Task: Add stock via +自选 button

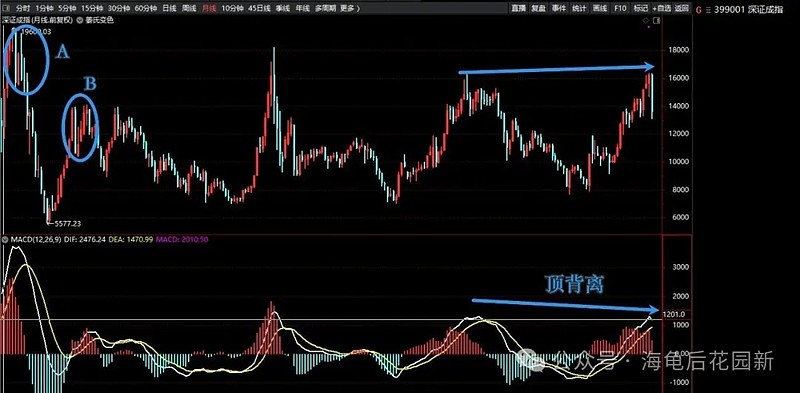Action: pyautogui.click(x=661, y=8)
